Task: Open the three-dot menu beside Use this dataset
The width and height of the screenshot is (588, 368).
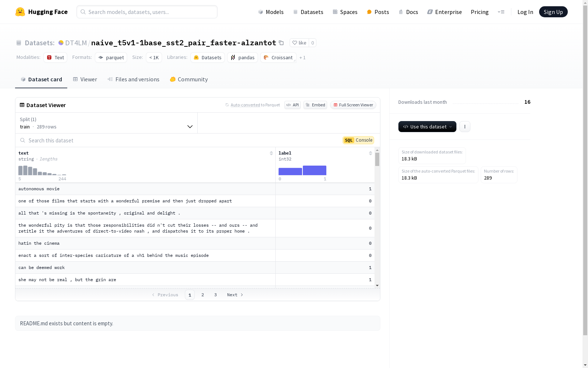Action: (x=465, y=127)
